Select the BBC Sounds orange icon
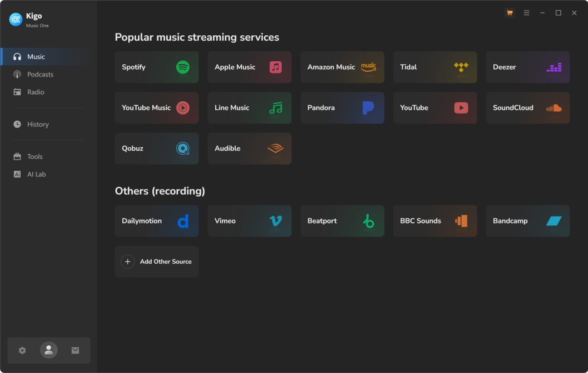This screenshot has height=373, width=588. coord(461,221)
